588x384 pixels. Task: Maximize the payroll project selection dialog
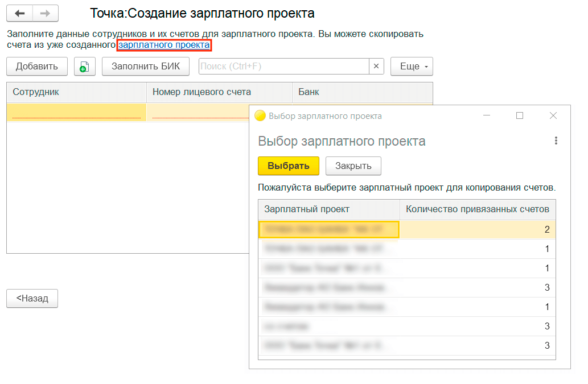519,115
